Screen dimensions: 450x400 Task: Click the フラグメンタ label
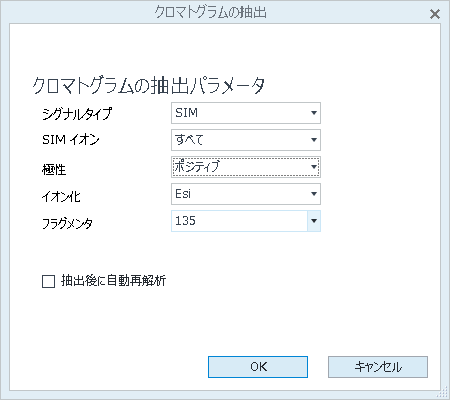[x=67, y=223]
